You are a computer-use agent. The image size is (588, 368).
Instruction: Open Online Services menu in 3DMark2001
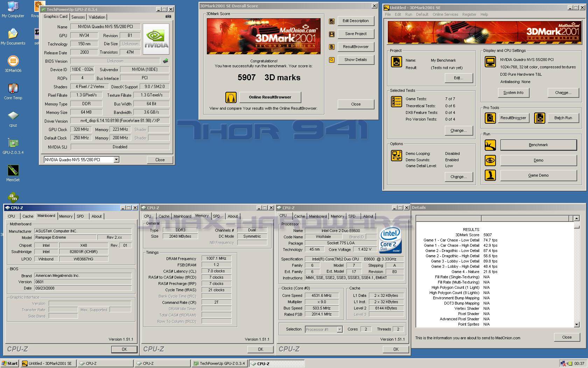(445, 15)
